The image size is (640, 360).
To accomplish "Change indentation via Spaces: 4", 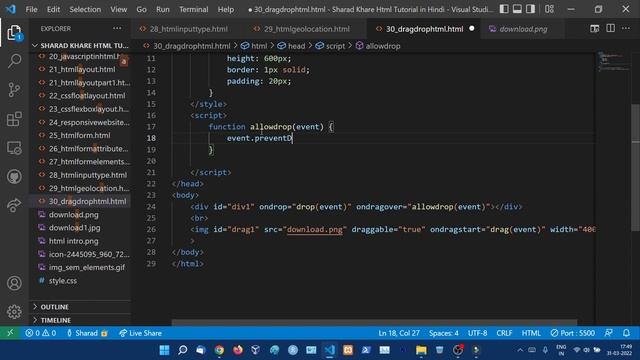I will point(444,333).
